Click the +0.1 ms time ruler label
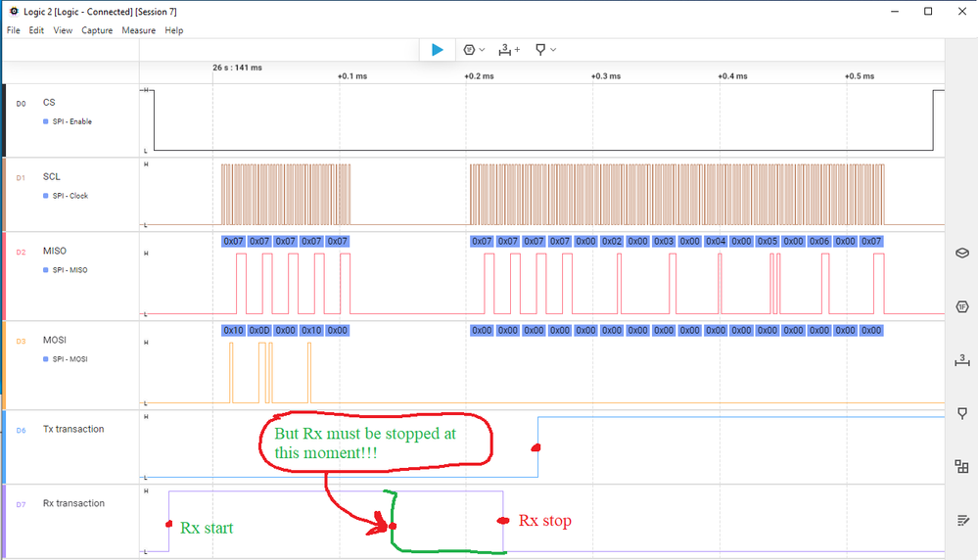 pos(352,76)
